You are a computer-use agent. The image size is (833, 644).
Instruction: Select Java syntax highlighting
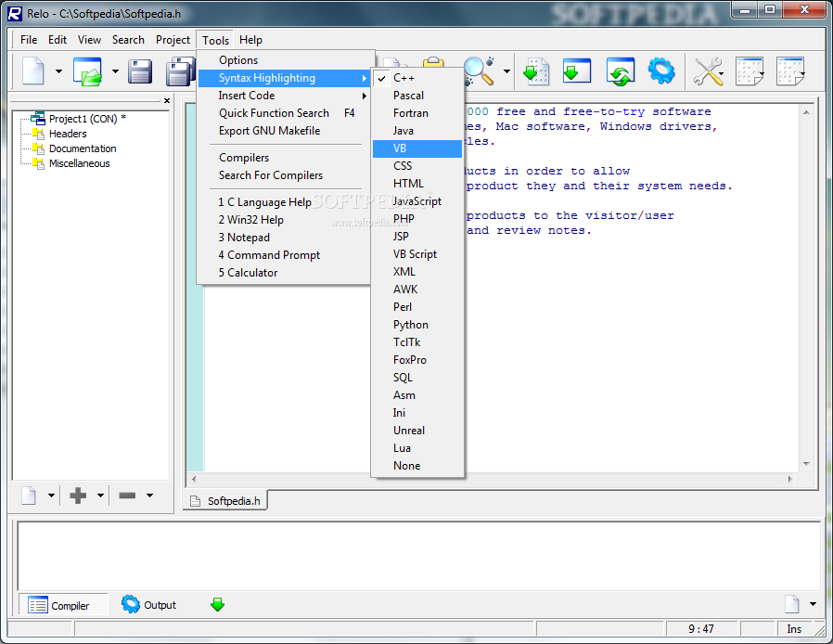[x=417, y=131]
